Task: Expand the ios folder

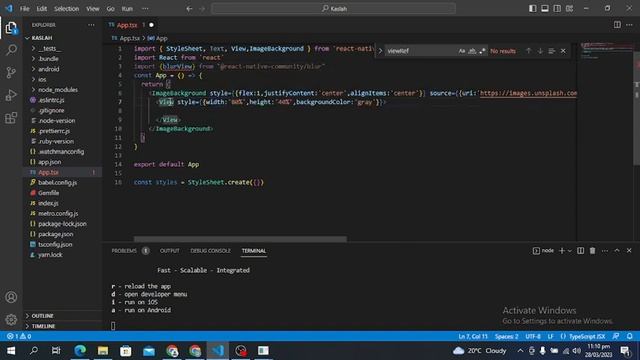Action: click(62, 79)
